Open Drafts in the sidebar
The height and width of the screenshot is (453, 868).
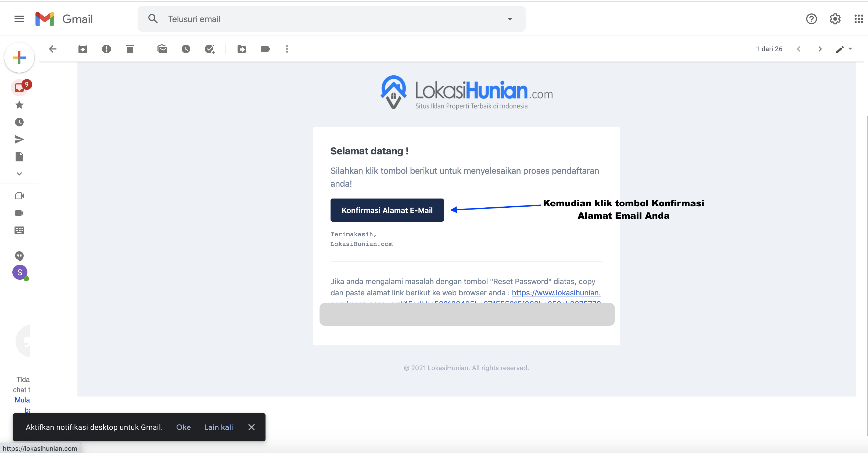pos(19,157)
